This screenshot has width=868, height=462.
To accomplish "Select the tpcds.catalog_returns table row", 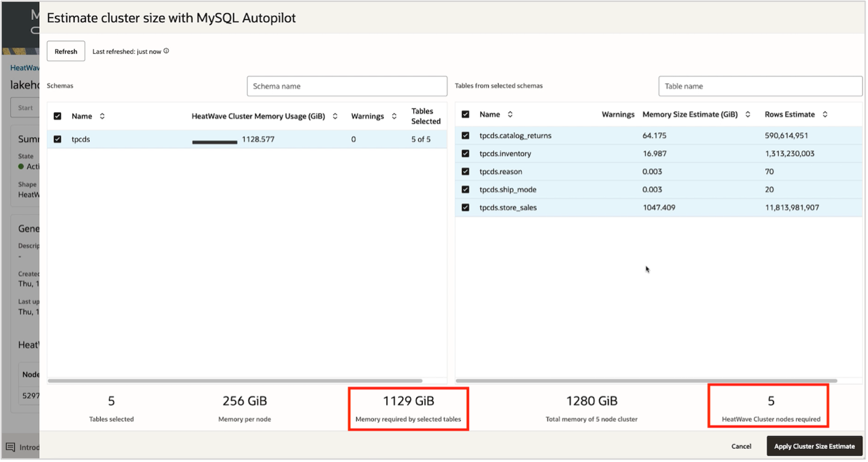I will tap(466, 135).
